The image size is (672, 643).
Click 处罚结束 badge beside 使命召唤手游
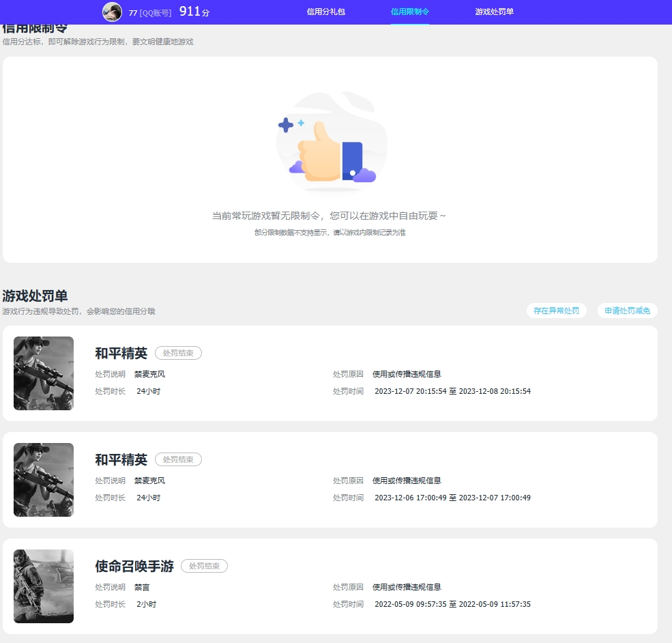pos(205,567)
